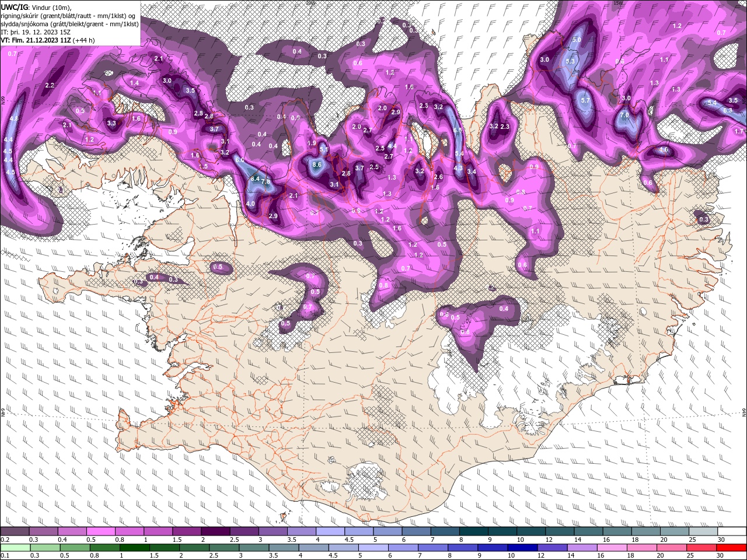Click the '3.3' precipitation value on the map
747x560 pixels.
click(111, 123)
